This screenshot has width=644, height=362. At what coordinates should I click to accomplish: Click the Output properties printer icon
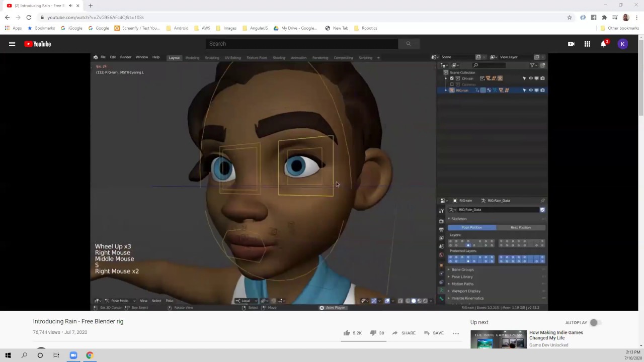[441, 229]
